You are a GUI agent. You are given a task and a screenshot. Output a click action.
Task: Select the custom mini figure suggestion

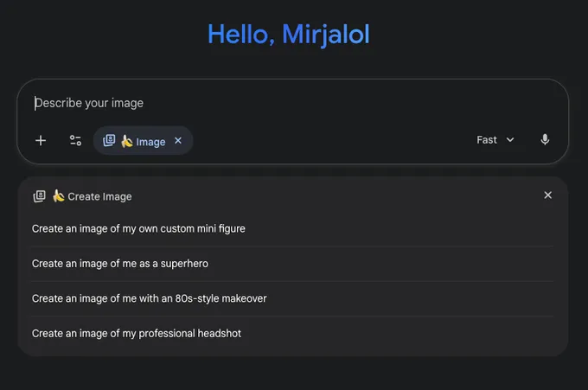pos(138,229)
